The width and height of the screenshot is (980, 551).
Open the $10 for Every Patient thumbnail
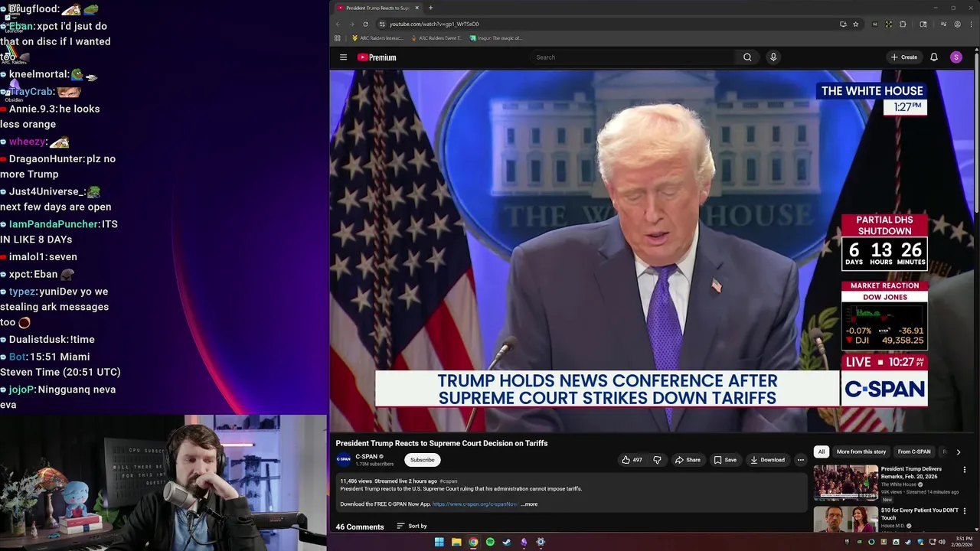(x=846, y=519)
